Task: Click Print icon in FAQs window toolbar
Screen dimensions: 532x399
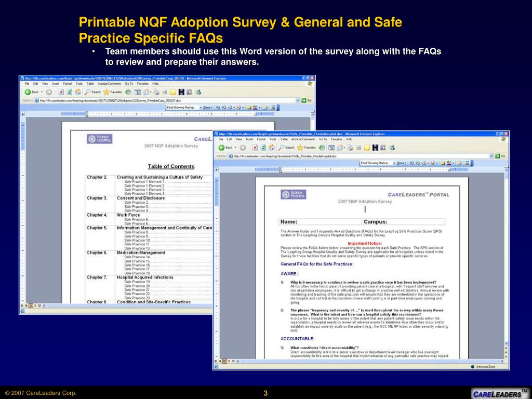Action: [350, 148]
